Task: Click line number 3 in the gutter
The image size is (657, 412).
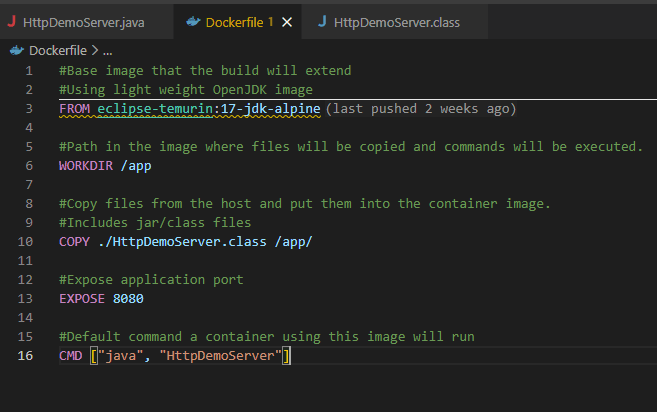Action: pos(30,108)
